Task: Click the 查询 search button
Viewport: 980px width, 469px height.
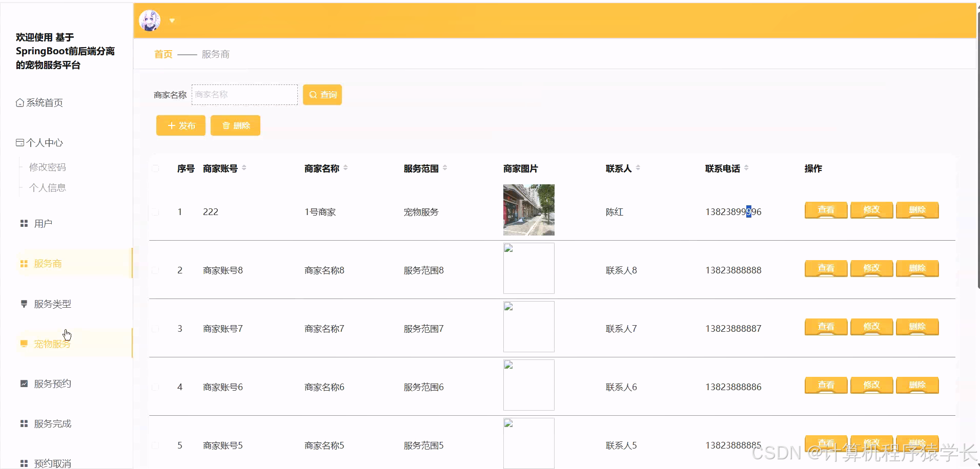Action: click(x=322, y=95)
